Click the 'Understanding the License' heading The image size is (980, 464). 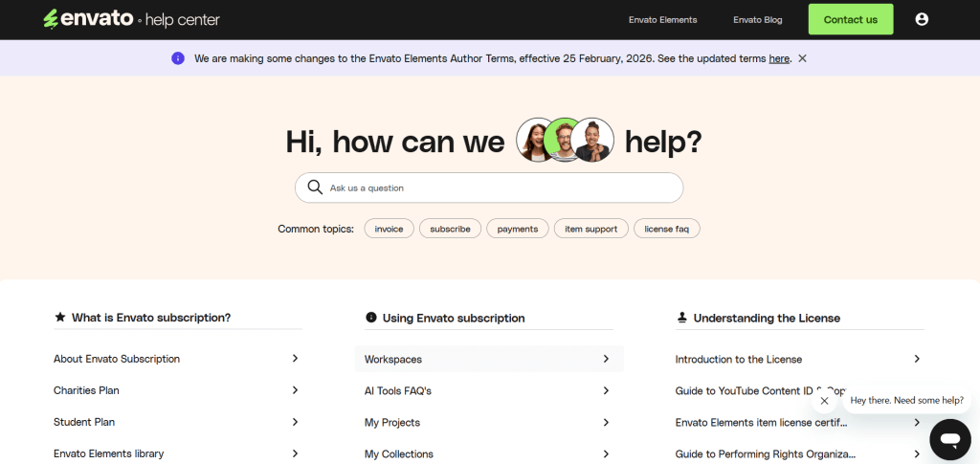point(767,318)
